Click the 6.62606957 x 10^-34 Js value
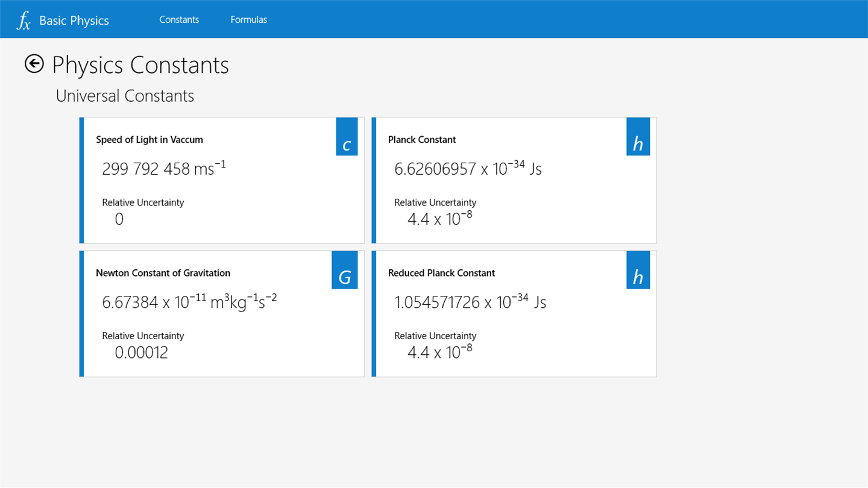Image resolution: width=868 pixels, height=488 pixels. point(468,168)
